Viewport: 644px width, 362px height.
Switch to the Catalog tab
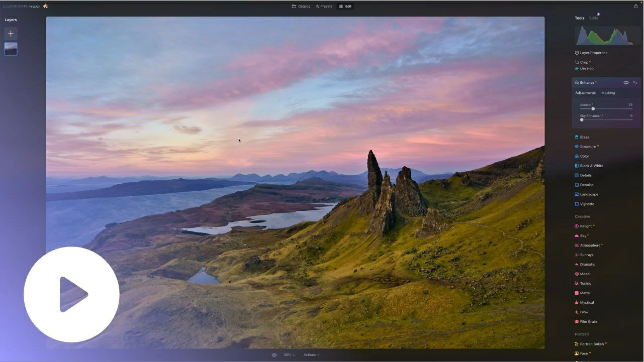[301, 7]
